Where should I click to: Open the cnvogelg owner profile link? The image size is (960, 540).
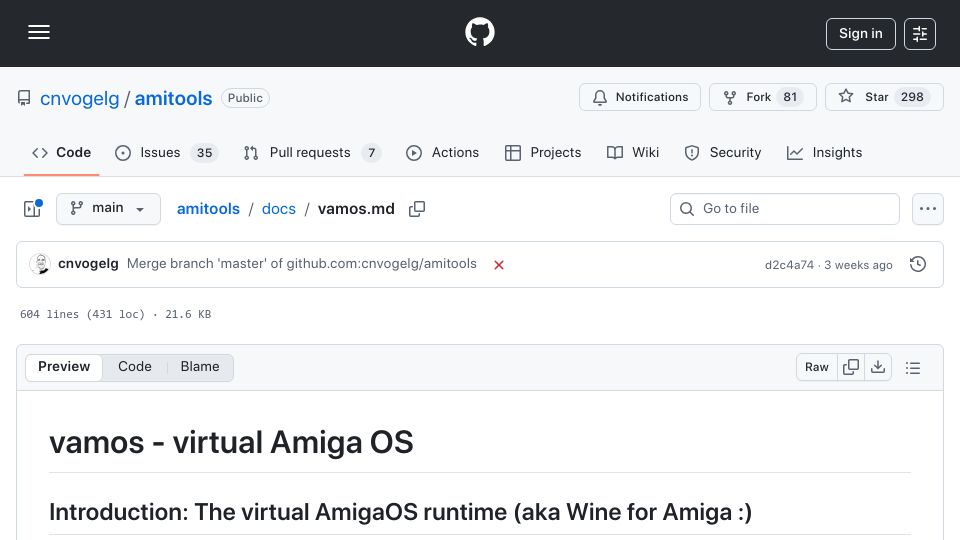pos(80,99)
